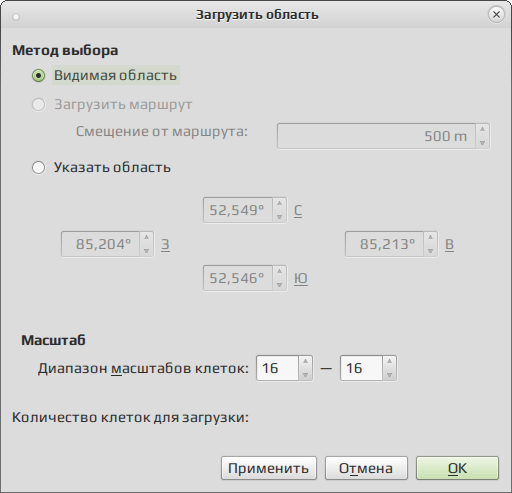This screenshot has width=512, height=493.
Task: Click the Смещение от маршрута label
Action: [162, 131]
